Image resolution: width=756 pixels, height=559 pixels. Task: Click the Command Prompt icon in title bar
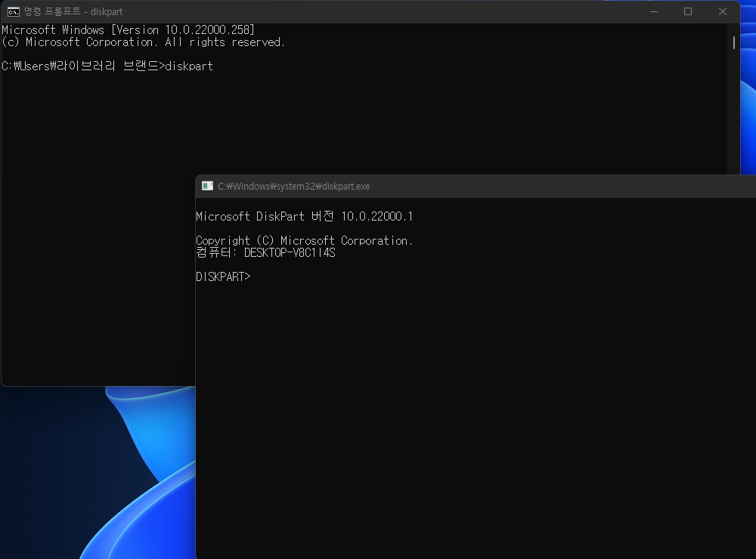point(13,11)
